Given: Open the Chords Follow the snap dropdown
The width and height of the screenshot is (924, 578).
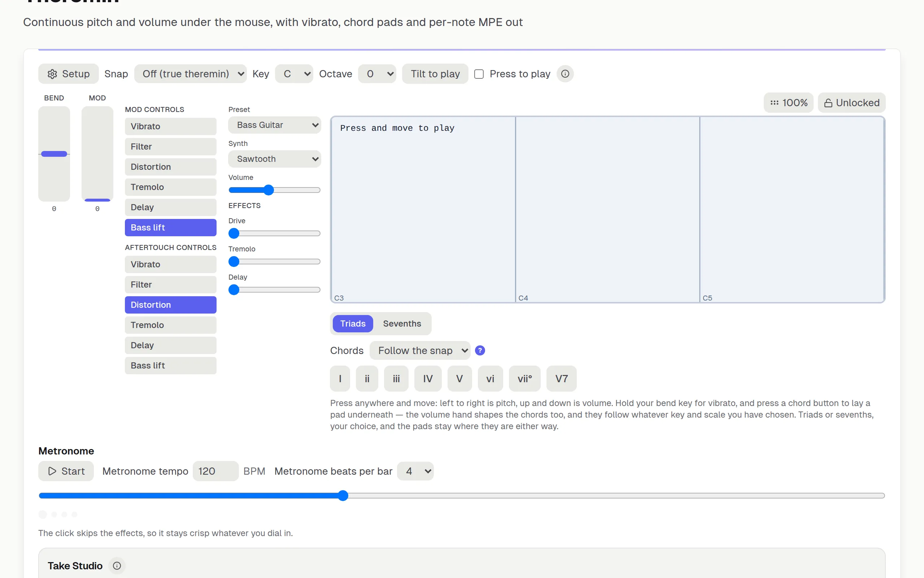Looking at the screenshot, I should [420, 350].
